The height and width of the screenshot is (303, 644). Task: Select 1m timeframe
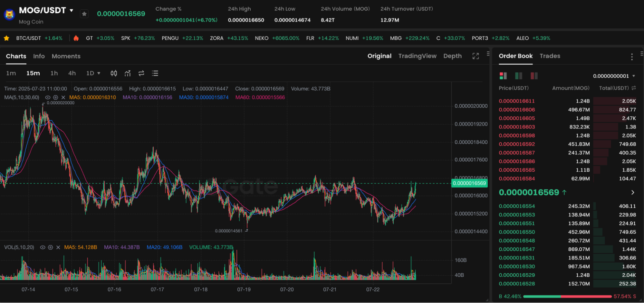(11, 73)
